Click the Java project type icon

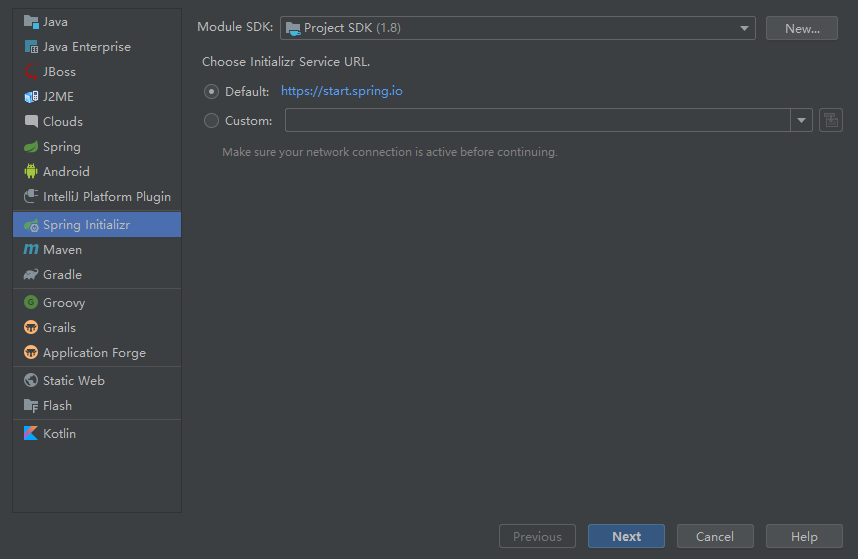(x=31, y=22)
